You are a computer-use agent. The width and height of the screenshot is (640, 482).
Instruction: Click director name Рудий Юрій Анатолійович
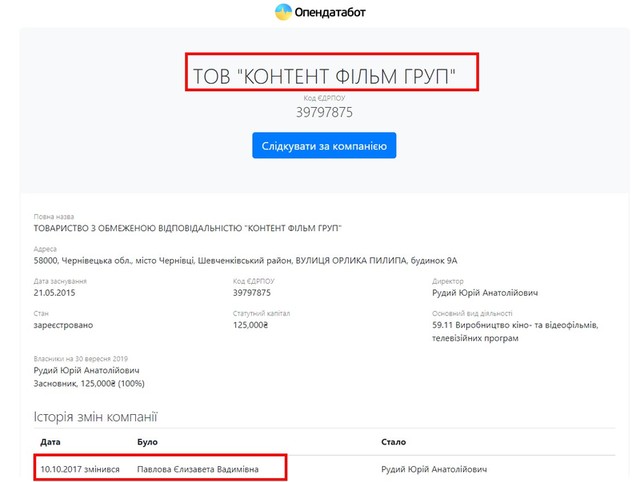click(x=478, y=294)
